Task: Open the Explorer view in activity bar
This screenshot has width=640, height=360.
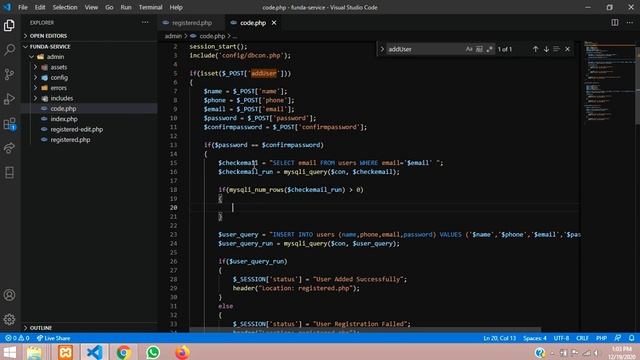Action: click(9, 26)
